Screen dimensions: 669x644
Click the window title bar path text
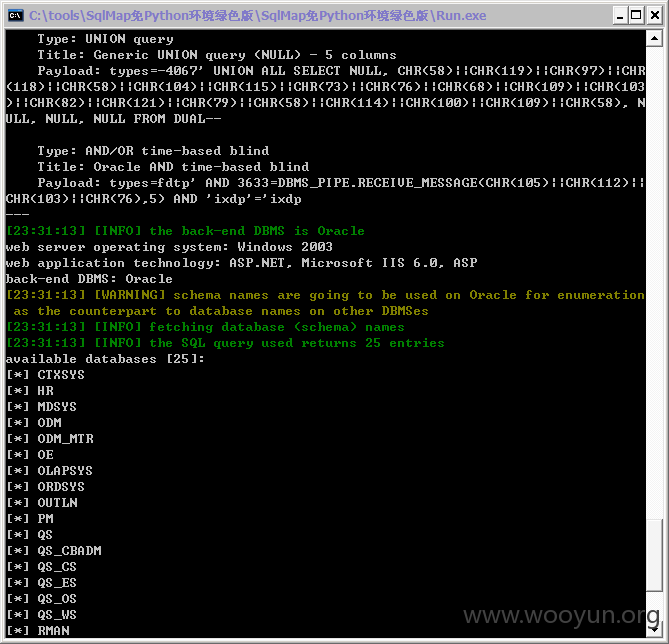tap(257, 16)
